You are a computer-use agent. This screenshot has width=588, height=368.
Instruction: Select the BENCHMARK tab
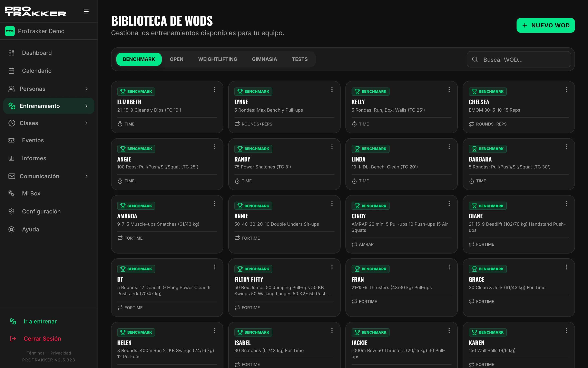pyautogui.click(x=139, y=59)
